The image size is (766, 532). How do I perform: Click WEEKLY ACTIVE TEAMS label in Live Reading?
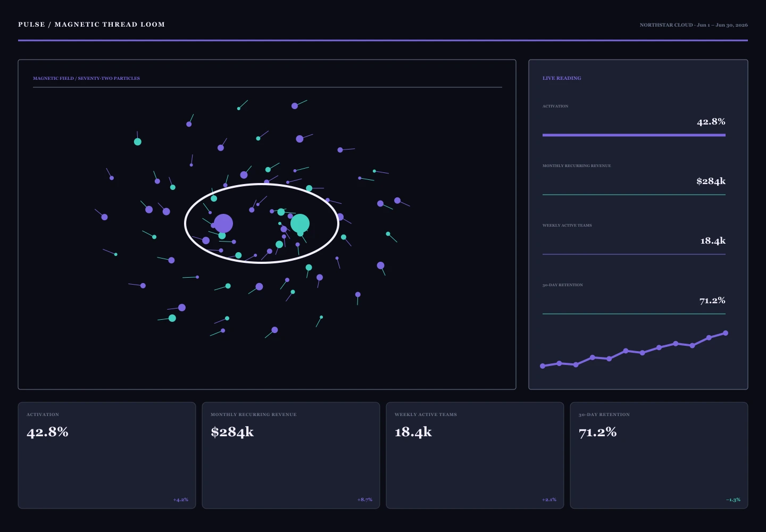coord(567,226)
